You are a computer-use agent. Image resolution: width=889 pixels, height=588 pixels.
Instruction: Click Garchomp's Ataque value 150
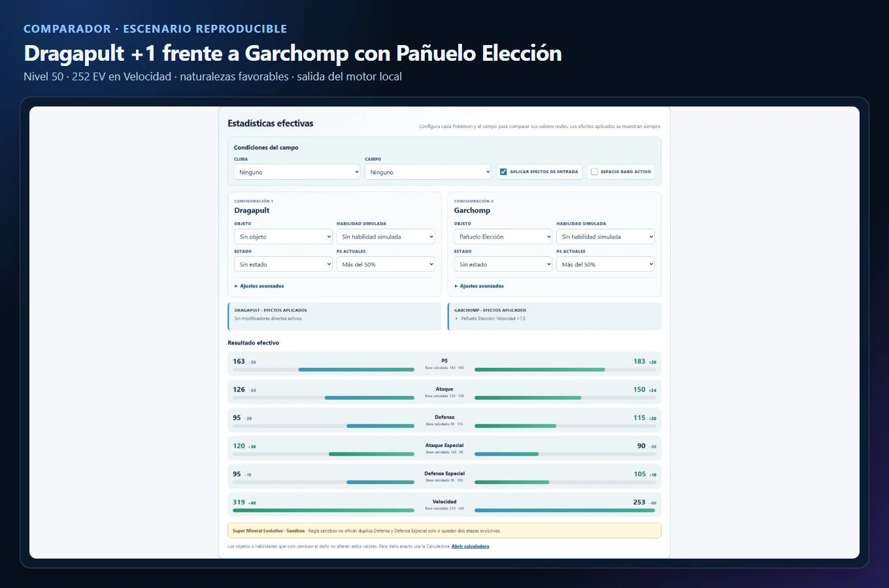[x=639, y=389]
